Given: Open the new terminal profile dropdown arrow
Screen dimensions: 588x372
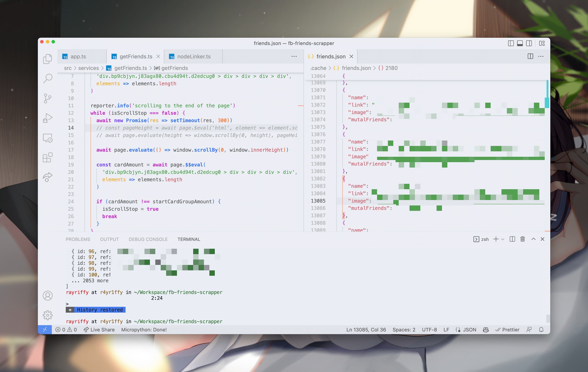Looking at the screenshot, I should tap(503, 239).
